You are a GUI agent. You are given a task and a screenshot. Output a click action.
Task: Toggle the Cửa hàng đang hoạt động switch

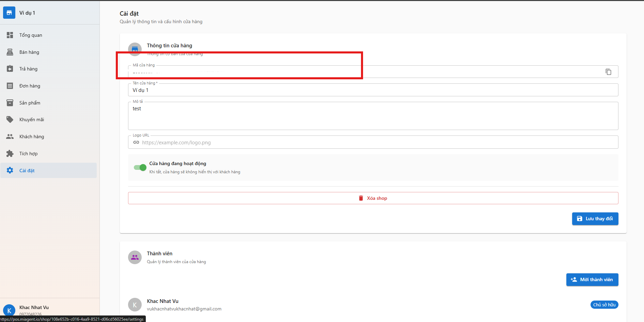[x=140, y=167]
